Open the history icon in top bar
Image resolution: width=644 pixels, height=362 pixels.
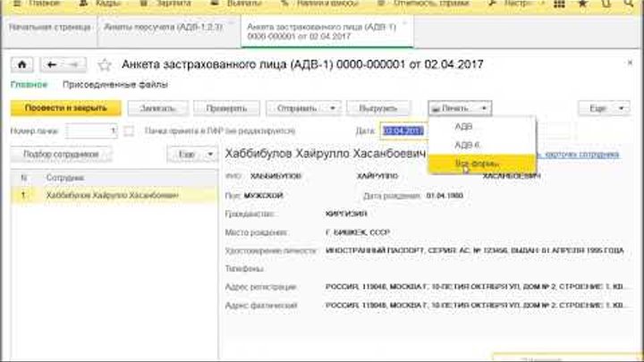coord(606,4)
